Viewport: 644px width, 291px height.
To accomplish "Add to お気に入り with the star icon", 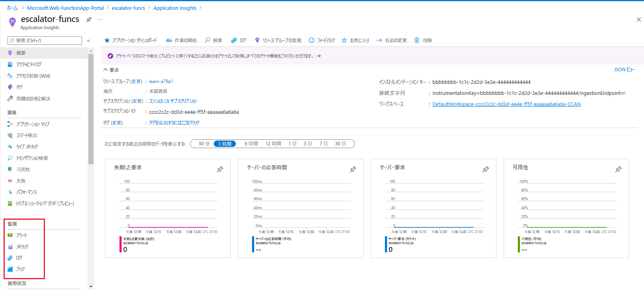I will pos(355,40).
